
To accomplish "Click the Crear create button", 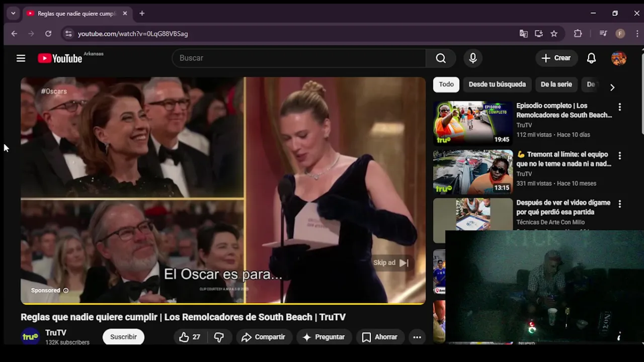I will click(556, 58).
